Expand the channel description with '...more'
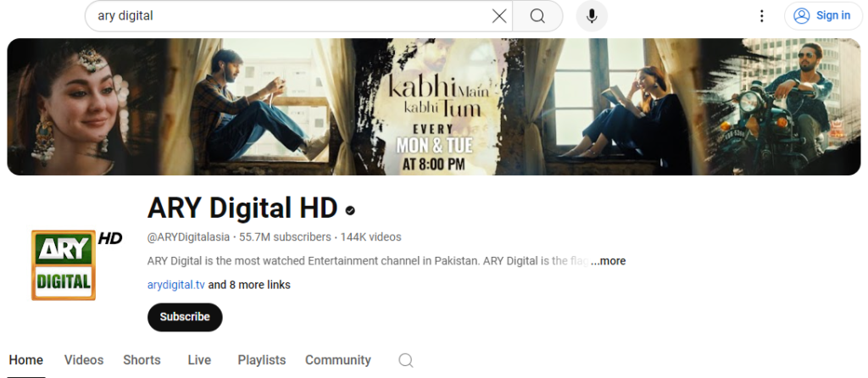 (x=608, y=261)
